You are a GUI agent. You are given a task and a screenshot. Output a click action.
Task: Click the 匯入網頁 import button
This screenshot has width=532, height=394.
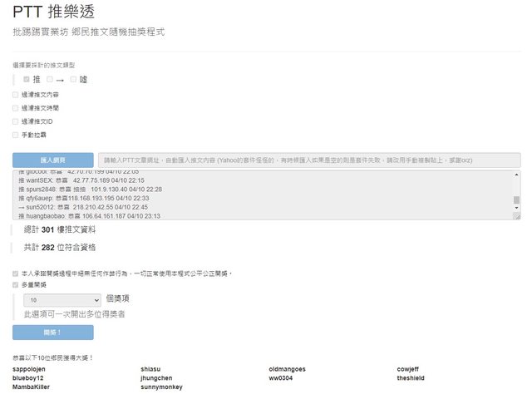click(53, 160)
